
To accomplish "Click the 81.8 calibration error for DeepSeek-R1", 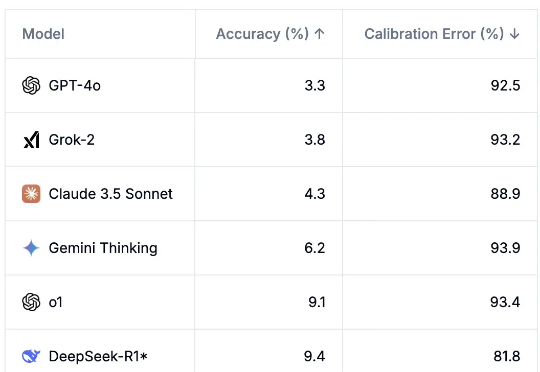I will pyautogui.click(x=507, y=356).
